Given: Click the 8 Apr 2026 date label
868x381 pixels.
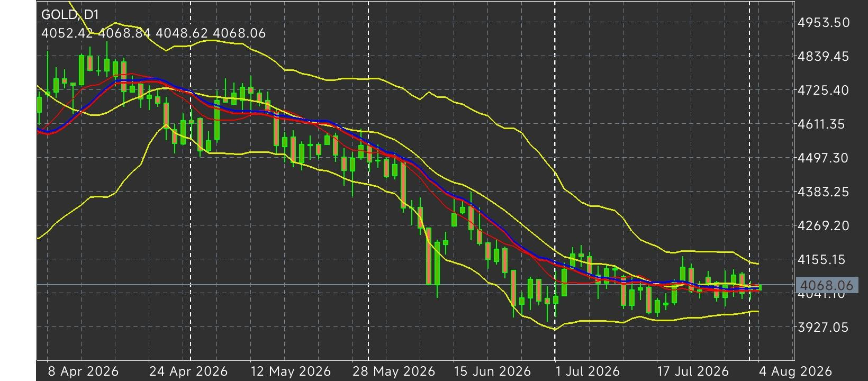Looking at the screenshot, I should (83, 371).
